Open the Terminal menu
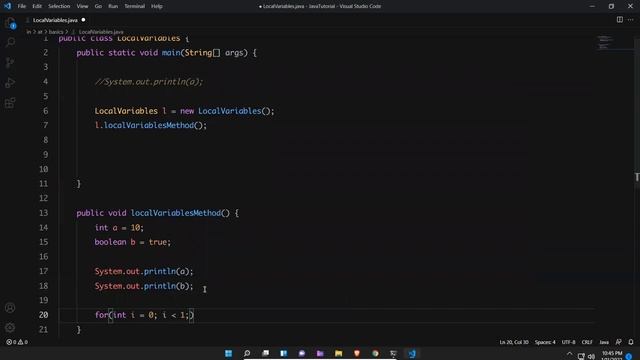 134,6
